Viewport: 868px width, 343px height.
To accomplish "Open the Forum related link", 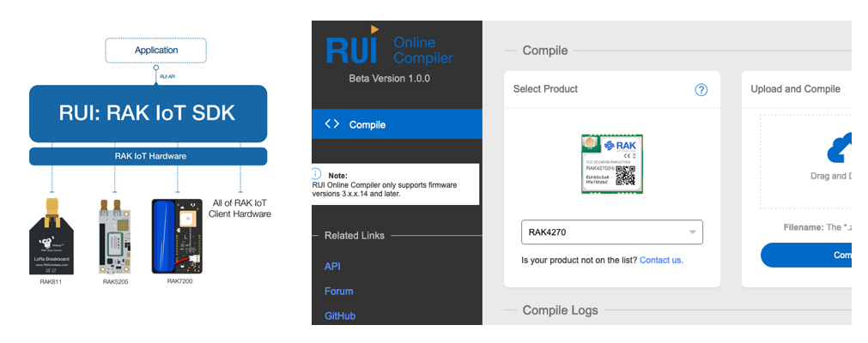I will [x=338, y=291].
